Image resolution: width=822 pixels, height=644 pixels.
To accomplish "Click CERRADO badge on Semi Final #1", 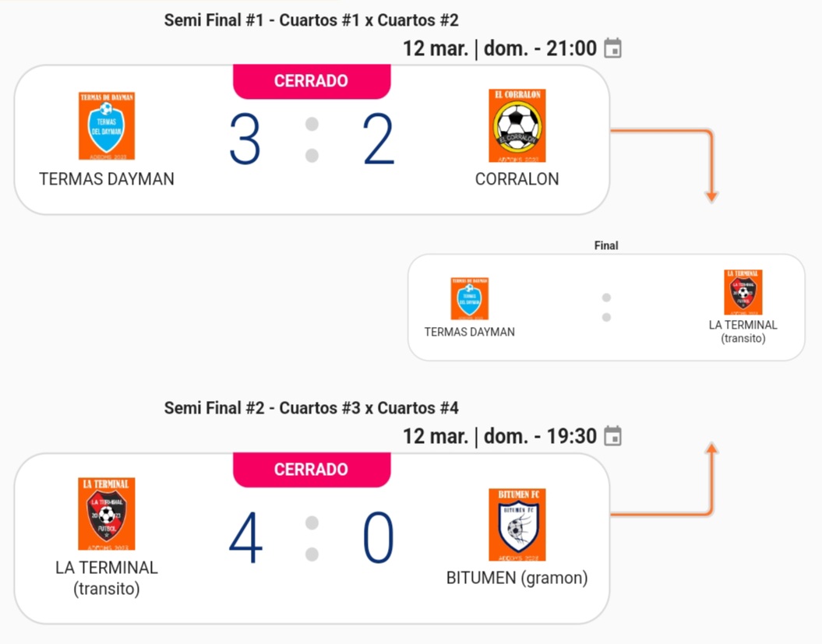I will tap(311, 81).
